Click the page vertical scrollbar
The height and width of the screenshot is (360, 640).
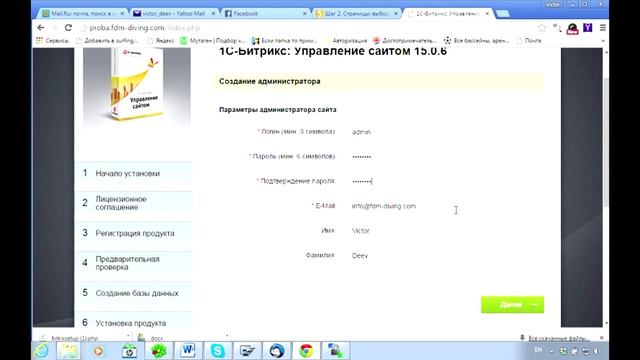click(x=606, y=143)
